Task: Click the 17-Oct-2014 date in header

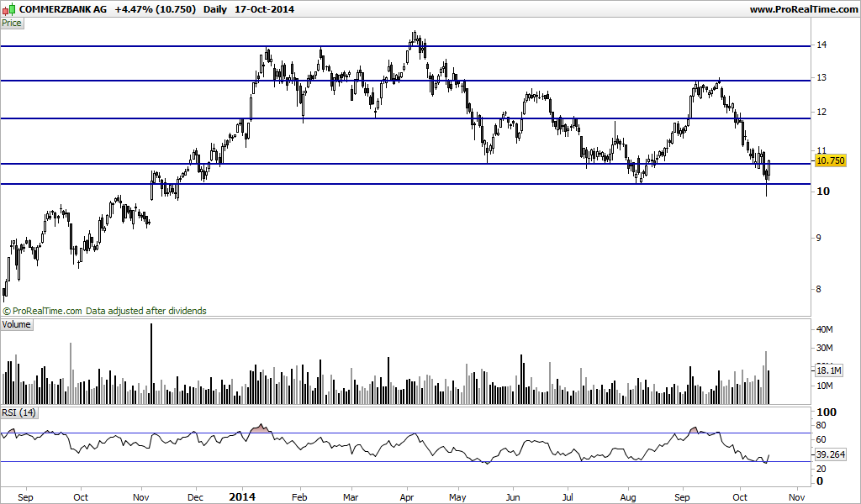Action: pos(263,9)
